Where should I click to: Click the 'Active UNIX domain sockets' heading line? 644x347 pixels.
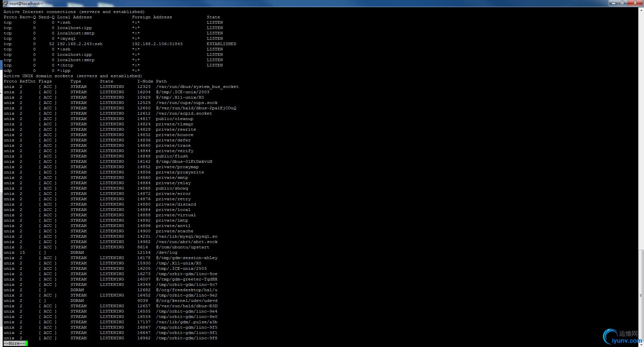coord(73,76)
